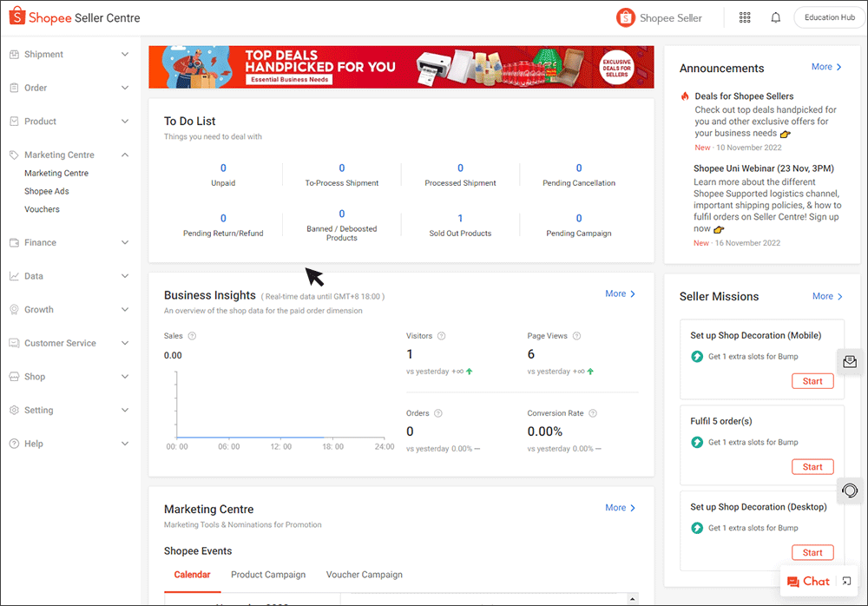Image resolution: width=868 pixels, height=606 pixels.
Task: Click the apps grid icon next to Shopee Seller
Action: pos(745,16)
